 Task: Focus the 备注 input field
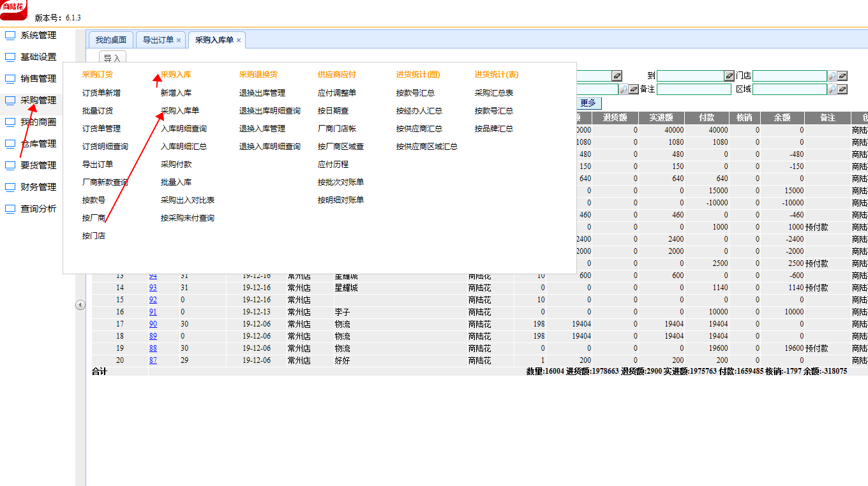694,89
